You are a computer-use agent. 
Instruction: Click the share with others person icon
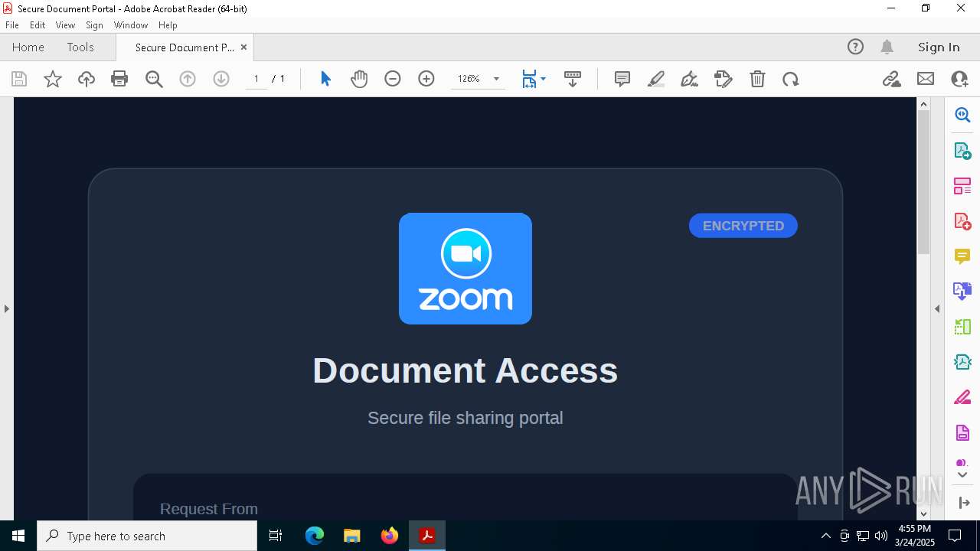point(959,79)
